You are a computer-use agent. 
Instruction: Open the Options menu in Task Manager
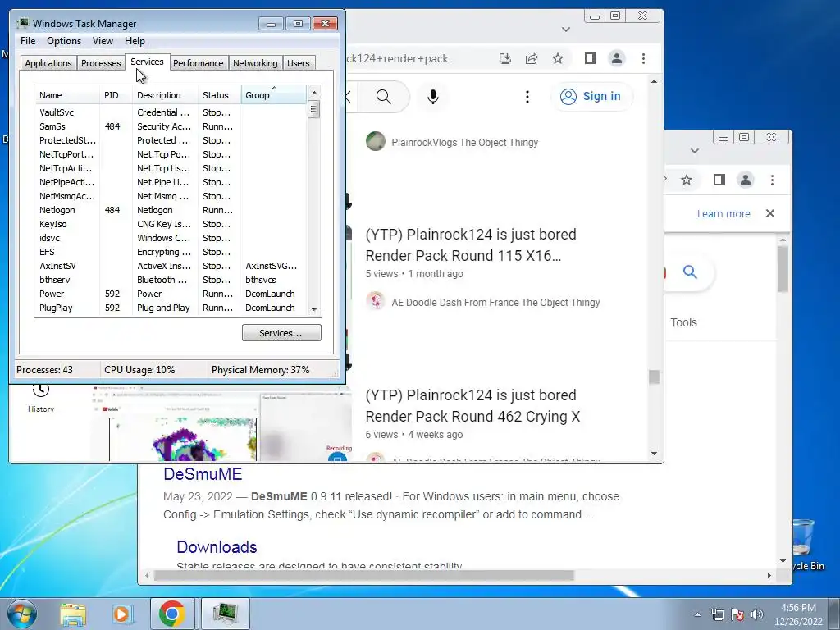coord(64,41)
